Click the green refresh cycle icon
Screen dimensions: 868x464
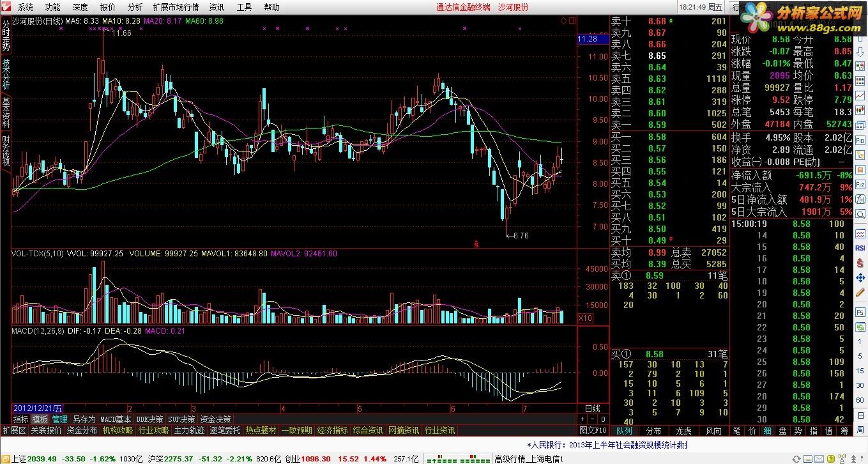click(860, 327)
